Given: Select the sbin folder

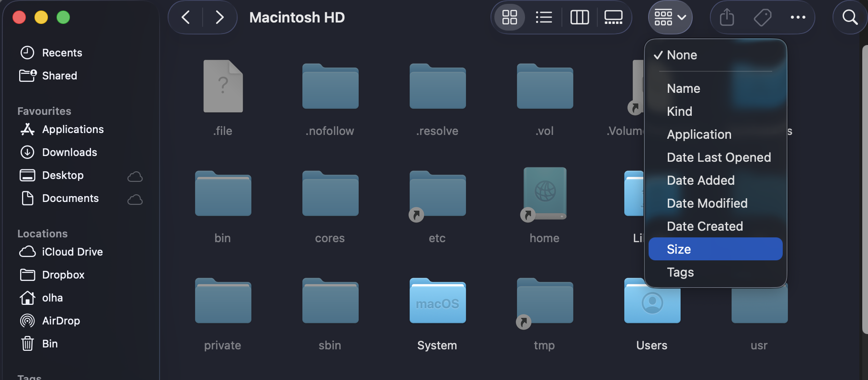Looking at the screenshot, I should point(331,301).
